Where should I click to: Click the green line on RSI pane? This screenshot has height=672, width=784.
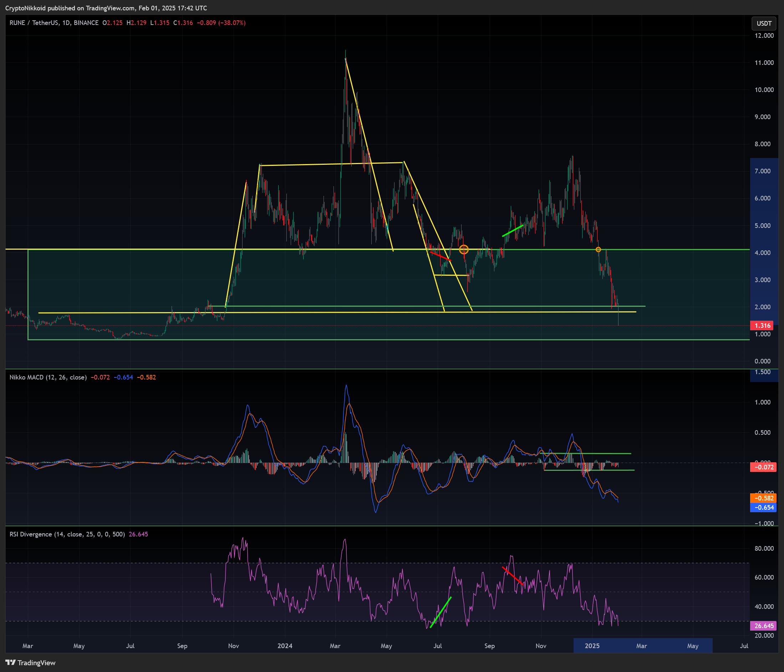[x=441, y=612]
